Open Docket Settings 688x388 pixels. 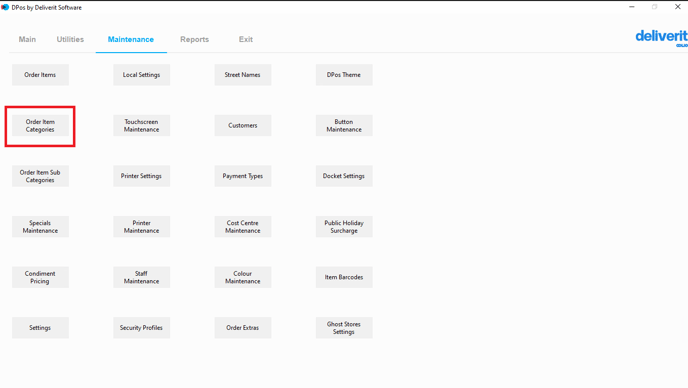(344, 176)
